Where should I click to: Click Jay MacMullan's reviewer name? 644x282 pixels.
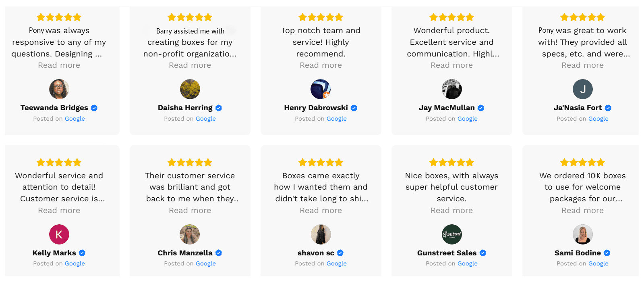[447, 108]
